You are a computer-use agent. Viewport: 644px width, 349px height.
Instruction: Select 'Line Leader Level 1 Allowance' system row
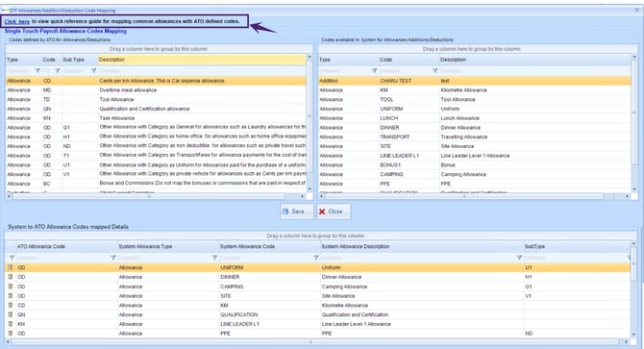click(x=475, y=156)
